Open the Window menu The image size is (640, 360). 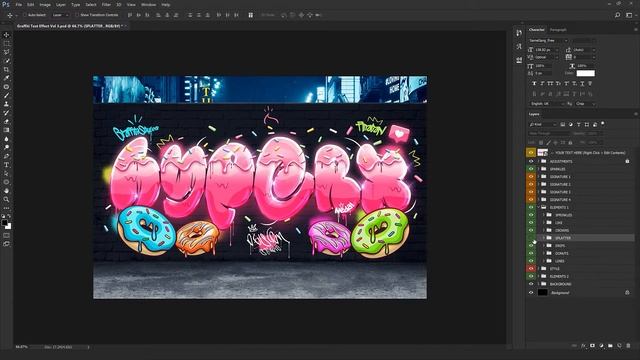148,4
